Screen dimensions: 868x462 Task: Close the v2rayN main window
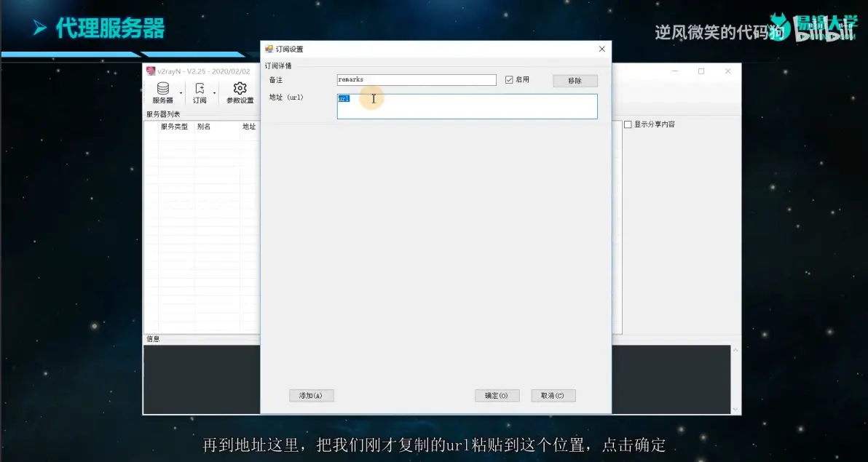point(728,71)
